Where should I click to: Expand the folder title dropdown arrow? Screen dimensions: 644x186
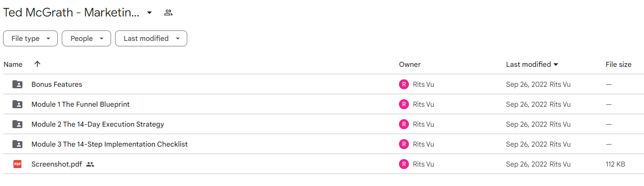tap(149, 13)
